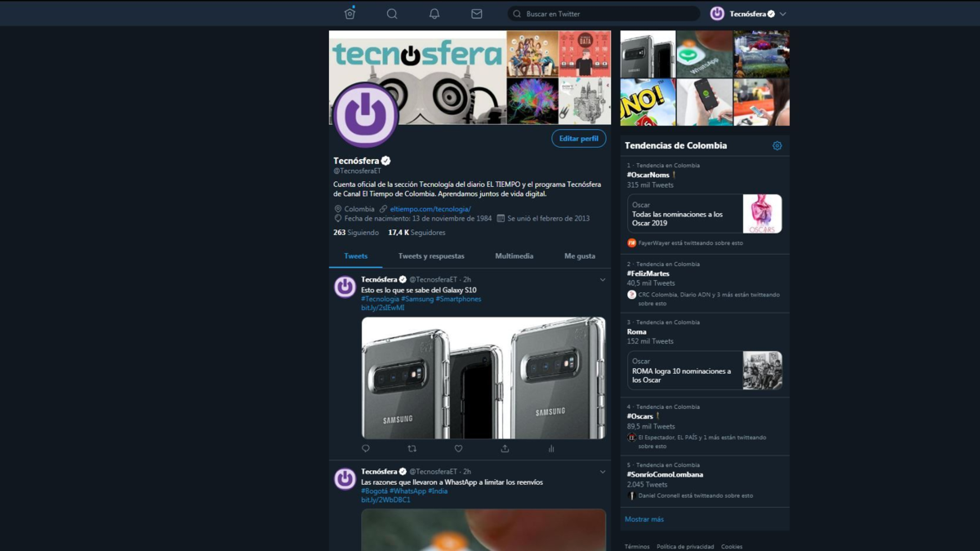Click Mostrar más under trends

644,519
